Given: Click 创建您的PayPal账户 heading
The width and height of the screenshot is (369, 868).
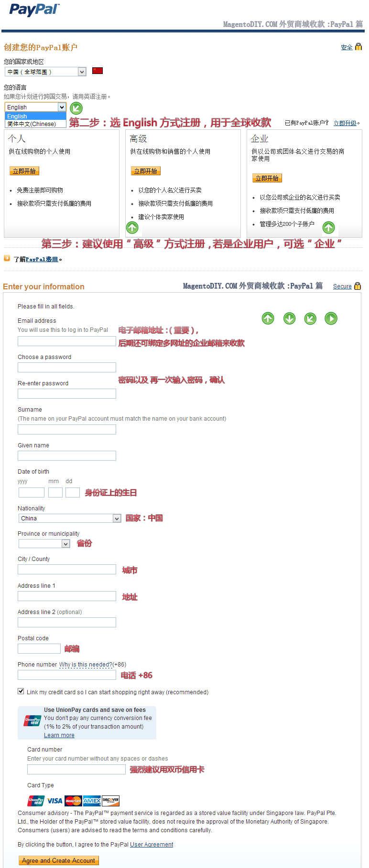Looking at the screenshot, I should 41,47.
